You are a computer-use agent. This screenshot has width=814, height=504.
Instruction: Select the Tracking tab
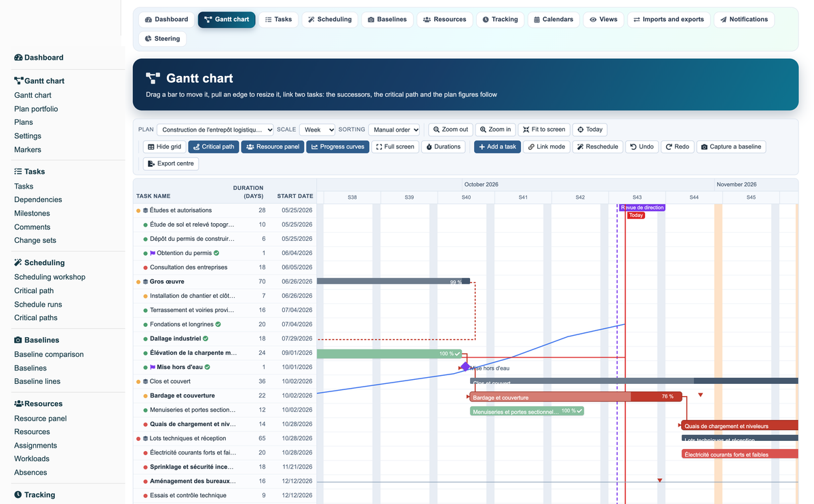pyautogui.click(x=500, y=20)
